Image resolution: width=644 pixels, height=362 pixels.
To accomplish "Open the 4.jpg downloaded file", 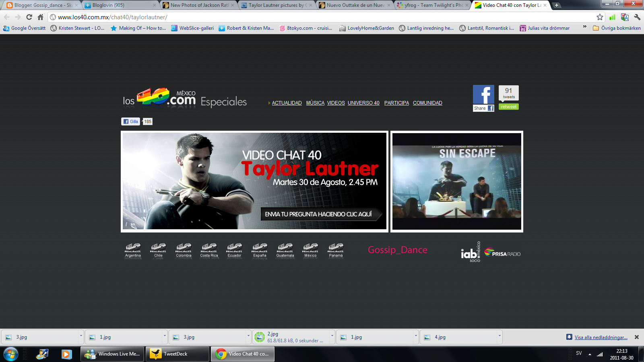I will (458, 337).
